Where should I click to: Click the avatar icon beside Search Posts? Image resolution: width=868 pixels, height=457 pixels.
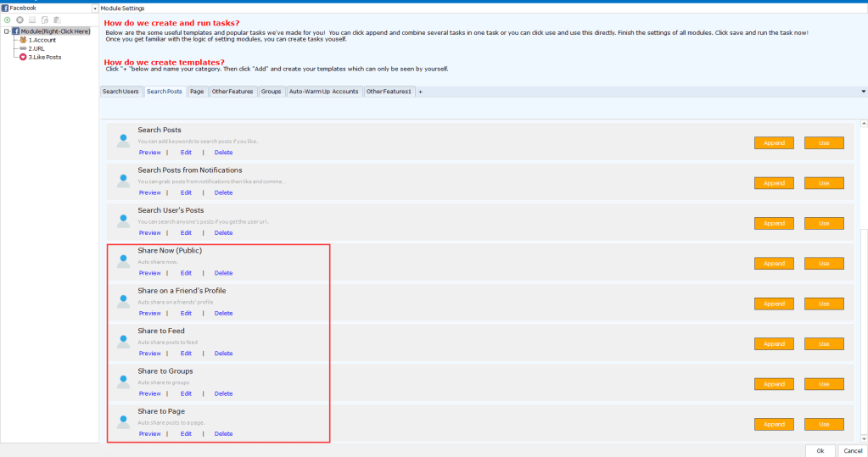pos(124,139)
